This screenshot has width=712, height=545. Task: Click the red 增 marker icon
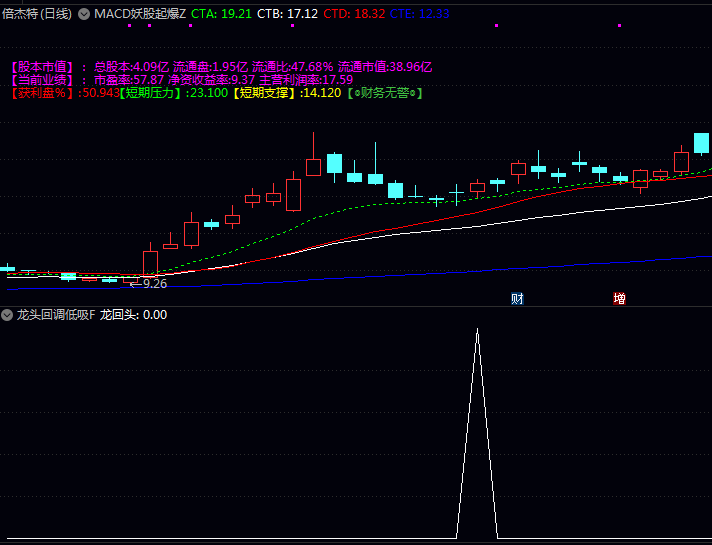(619, 298)
